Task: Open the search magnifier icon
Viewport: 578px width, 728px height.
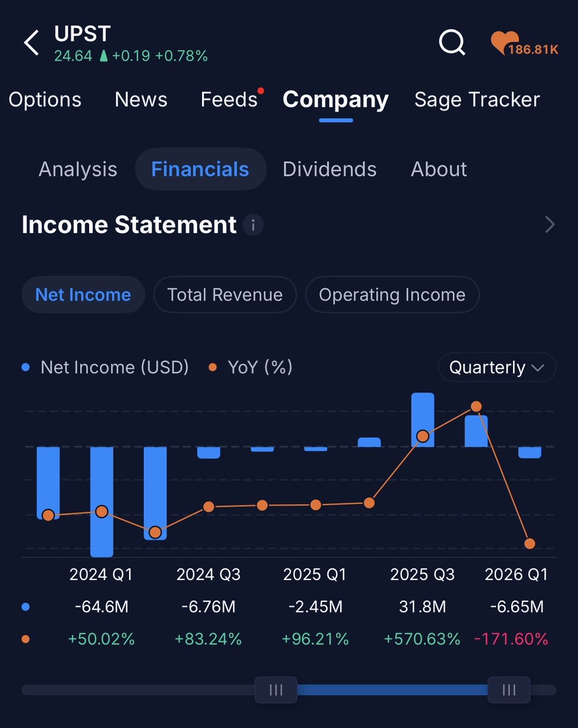Action: pos(452,43)
